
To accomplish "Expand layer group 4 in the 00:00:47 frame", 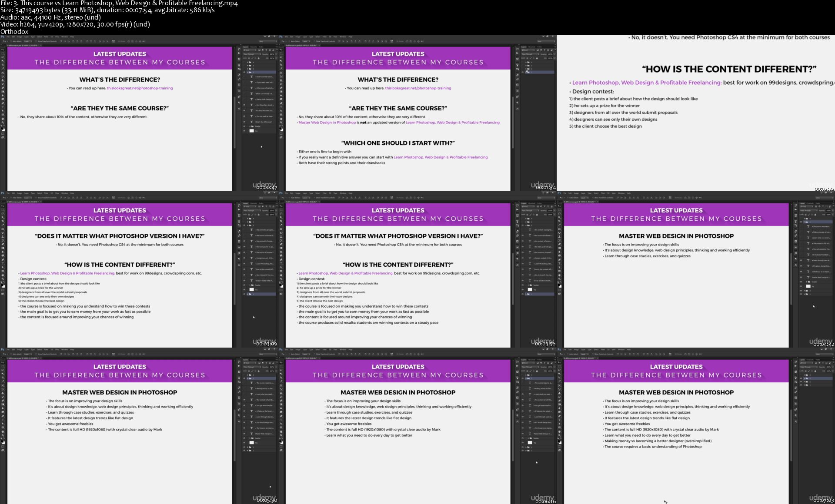I will click(247, 62).
